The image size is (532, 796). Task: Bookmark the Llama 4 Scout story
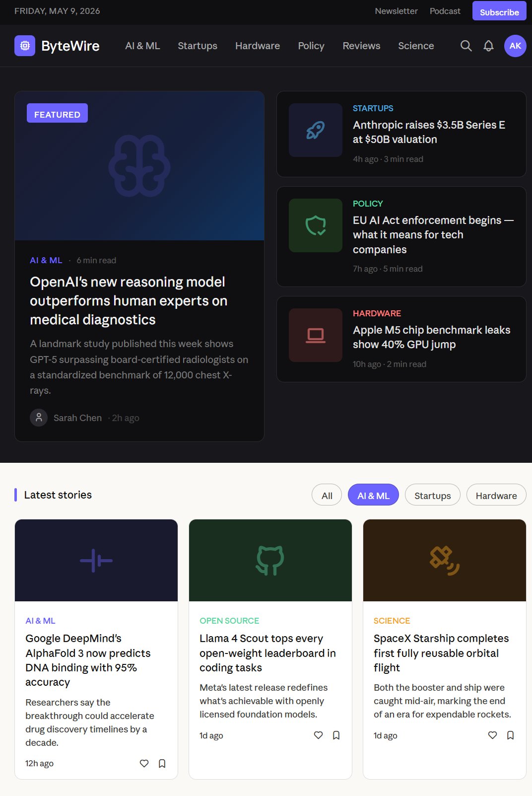[336, 735]
